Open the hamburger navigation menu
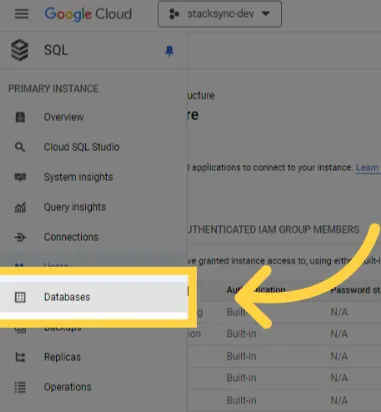This screenshot has height=412, width=381. point(21,14)
